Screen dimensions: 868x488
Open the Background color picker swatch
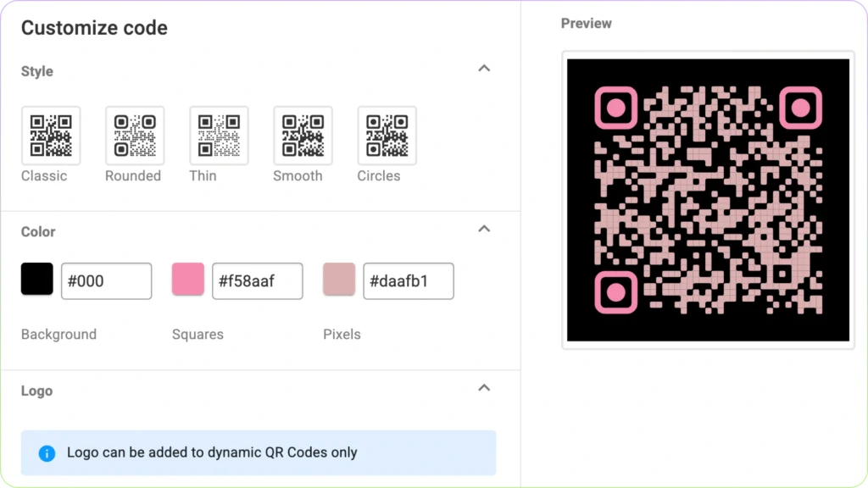(36, 280)
